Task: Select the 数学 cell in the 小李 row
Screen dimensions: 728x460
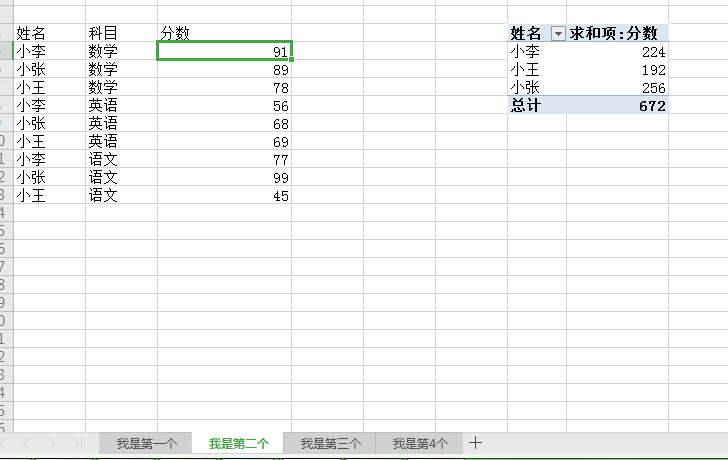Action: click(x=122, y=51)
